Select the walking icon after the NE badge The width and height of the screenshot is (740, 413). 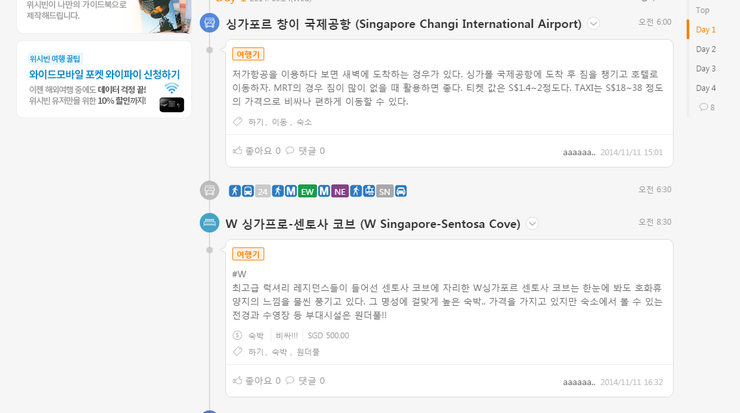[x=356, y=191]
